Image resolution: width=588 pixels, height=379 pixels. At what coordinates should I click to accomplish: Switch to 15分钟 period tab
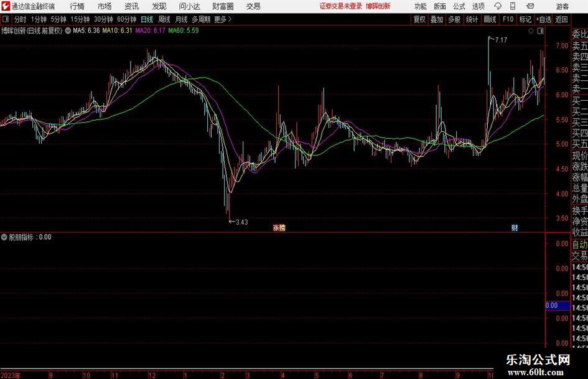click(x=80, y=19)
